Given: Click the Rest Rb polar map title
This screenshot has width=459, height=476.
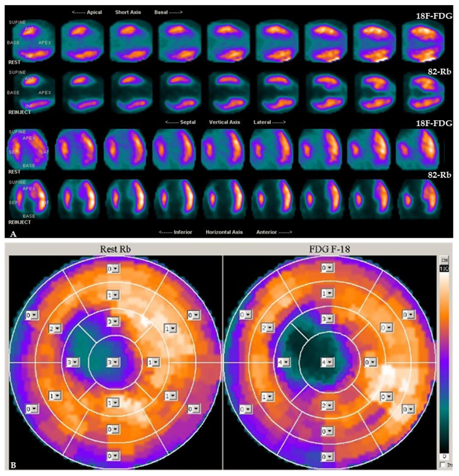Looking at the screenshot, I should [115, 249].
